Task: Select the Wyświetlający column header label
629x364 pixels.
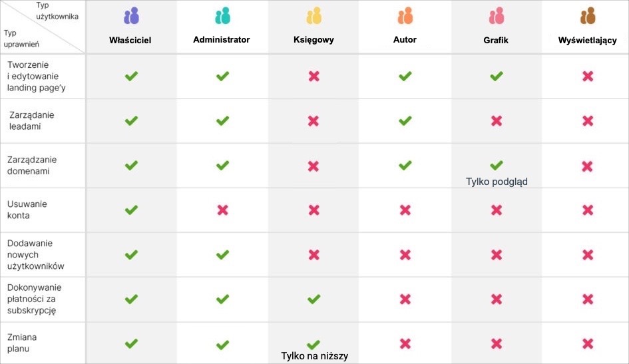Action: [x=587, y=41]
